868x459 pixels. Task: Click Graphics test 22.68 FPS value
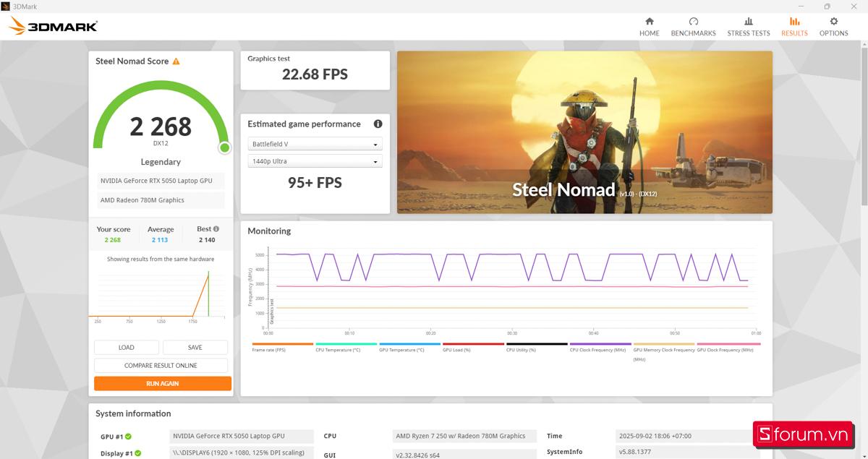coord(315,74)
